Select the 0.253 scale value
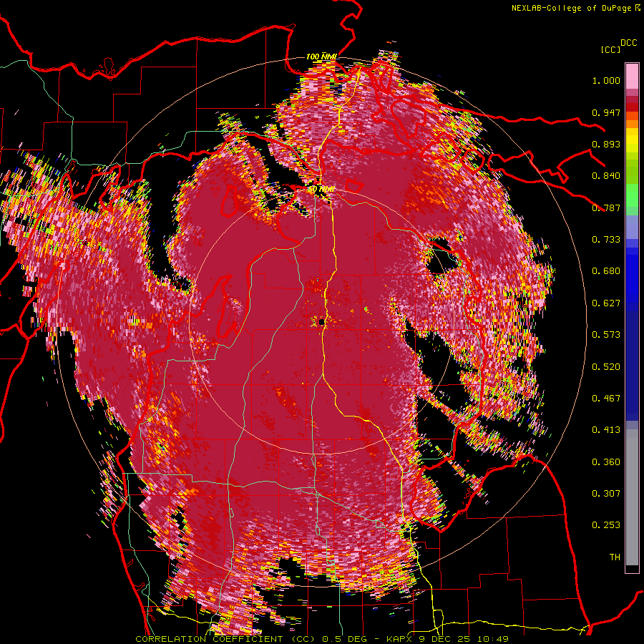 pos(606,525)
